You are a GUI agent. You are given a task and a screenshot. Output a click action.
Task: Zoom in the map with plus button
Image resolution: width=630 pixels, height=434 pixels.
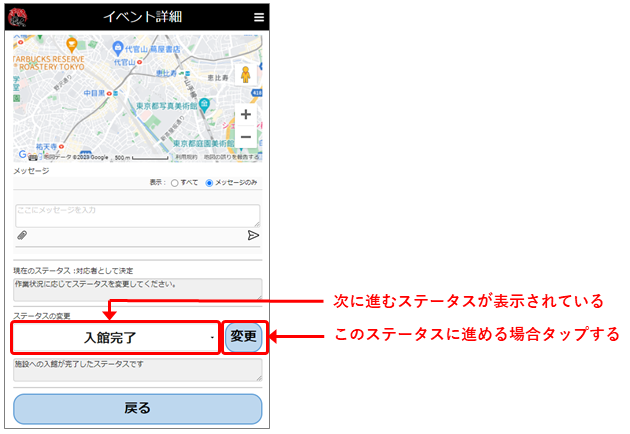click(246, 115)
